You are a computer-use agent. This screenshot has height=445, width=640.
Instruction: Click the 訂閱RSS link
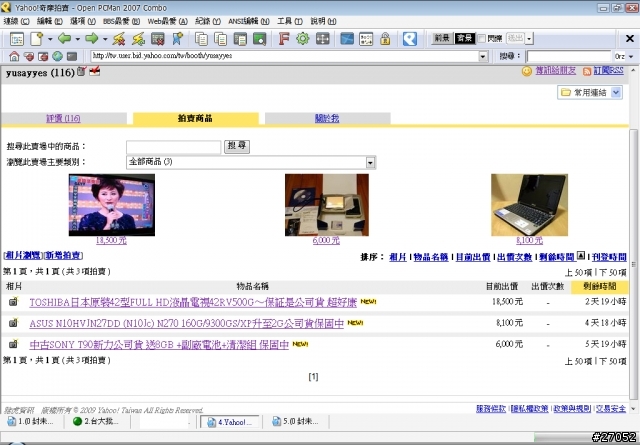point(608,70)
